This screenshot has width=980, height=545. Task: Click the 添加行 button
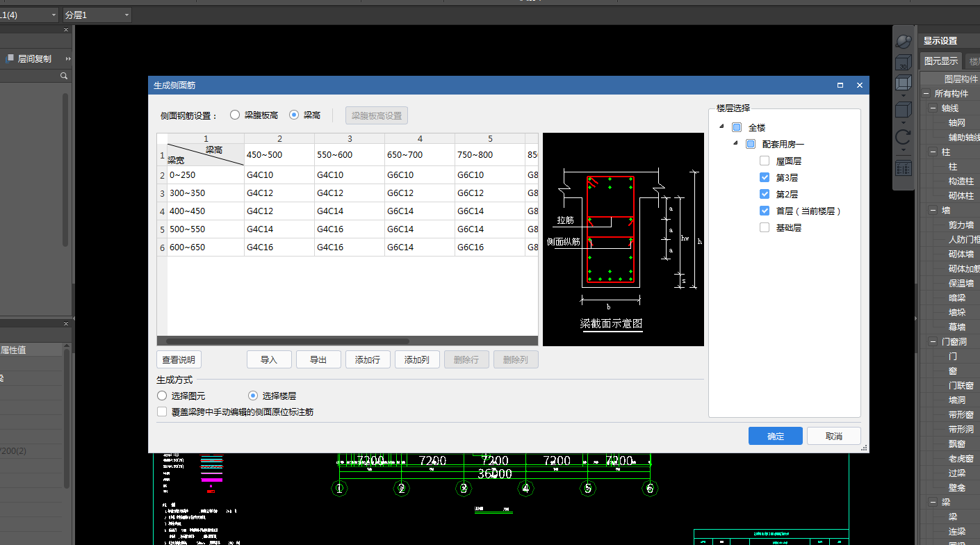pos(368,359)
